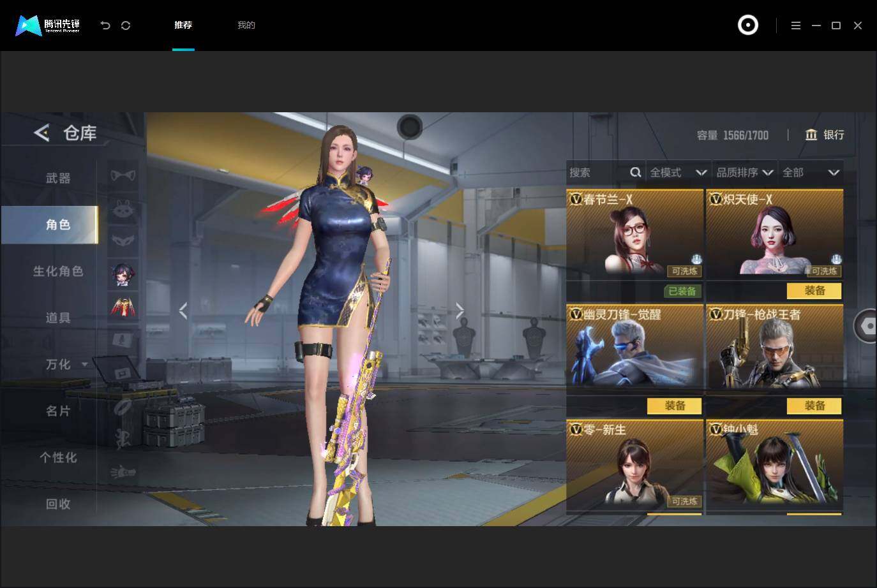This screenshot has height=588, width=877.
Task: Select the 钟小魁 character card
Action: tap(774, 466)
